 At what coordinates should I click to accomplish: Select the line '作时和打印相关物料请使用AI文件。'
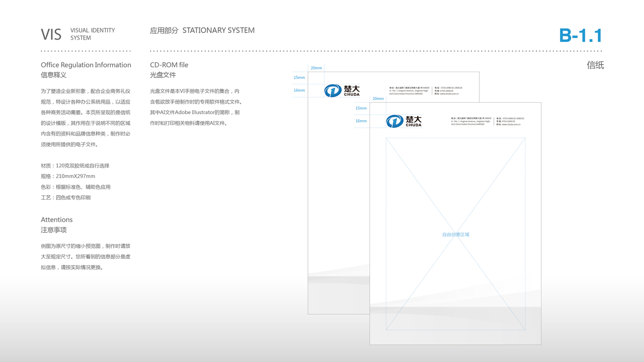tap(190, 123)
